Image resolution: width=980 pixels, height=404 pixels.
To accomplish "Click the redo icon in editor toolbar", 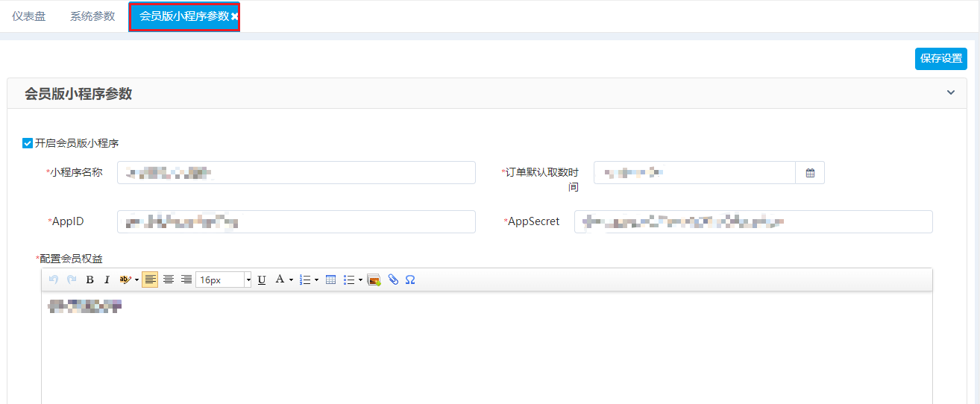I will click(72, 280).
